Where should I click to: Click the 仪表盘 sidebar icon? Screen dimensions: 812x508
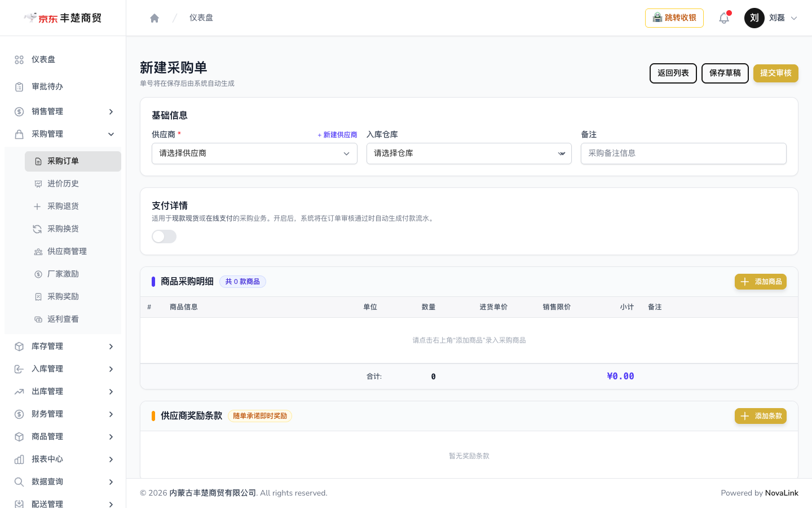pos(19,60)
